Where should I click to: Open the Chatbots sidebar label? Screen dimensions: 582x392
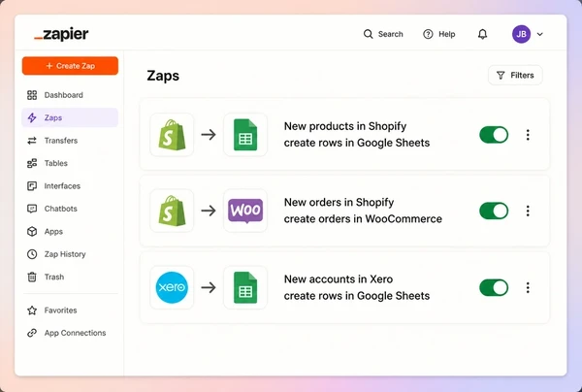pos(60,209)
